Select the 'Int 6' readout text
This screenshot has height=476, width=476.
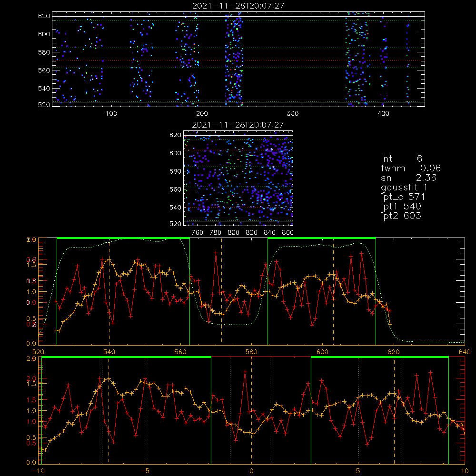click(401, 159)
